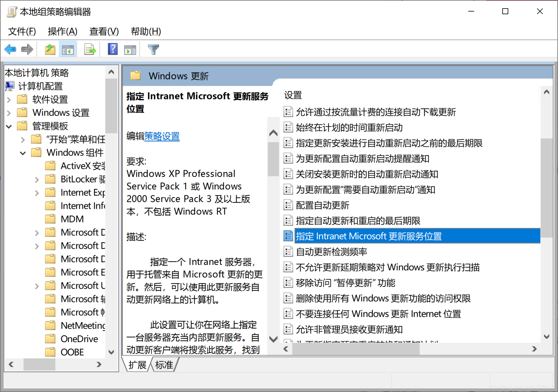
Task: Click the Filter funnel toolbar icon
Action: [153, 49]
